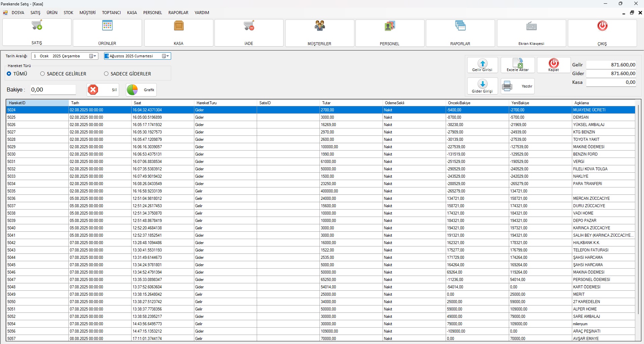Open MÜŞTERİLER people icon
Viewport: 644px width, 344px height.
pos(319,26)
